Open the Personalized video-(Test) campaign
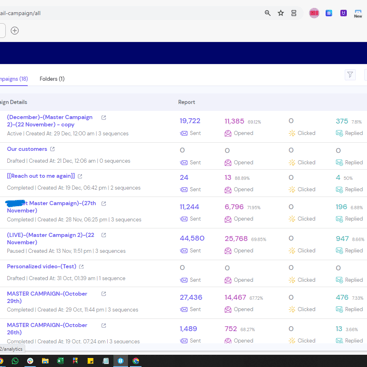This screenshot has width=367, height=367. [41, 266]
